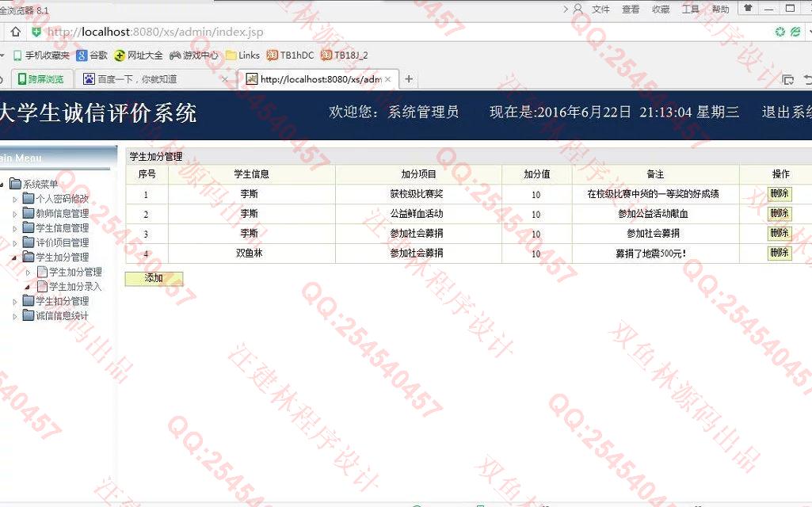The height and width of the screenshot is (507, 812).
Task: Expand the 学生信息管理 tree node
Action: 15,228
